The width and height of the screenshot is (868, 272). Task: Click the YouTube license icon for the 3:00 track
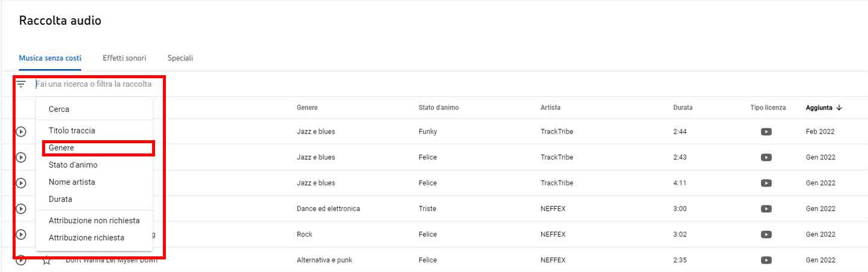click(766, 209)
